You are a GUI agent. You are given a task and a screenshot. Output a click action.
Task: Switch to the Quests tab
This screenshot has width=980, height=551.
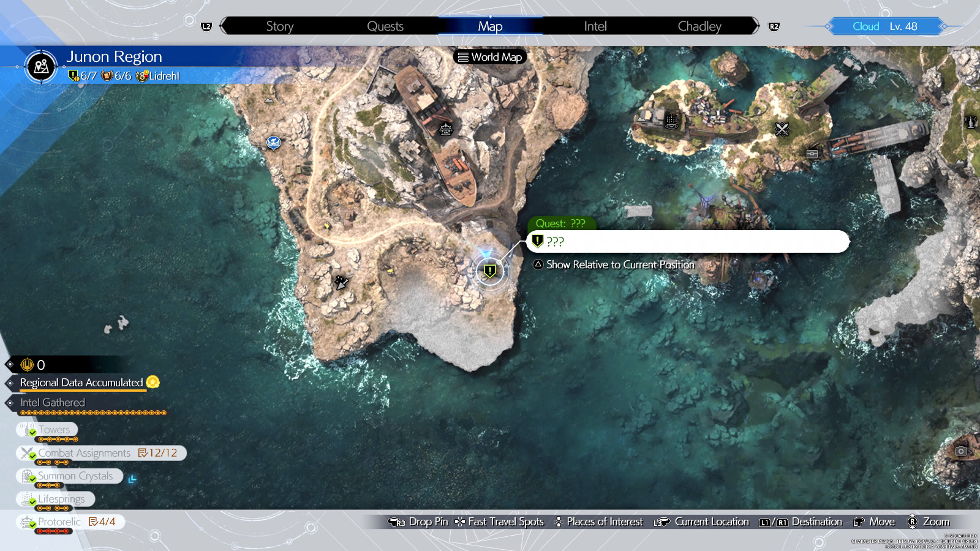pyautogui.click(x=385, y=26)
